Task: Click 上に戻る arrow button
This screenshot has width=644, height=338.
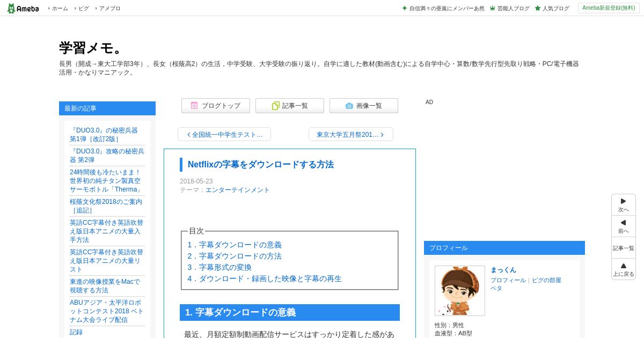Action: click(624, 269)
